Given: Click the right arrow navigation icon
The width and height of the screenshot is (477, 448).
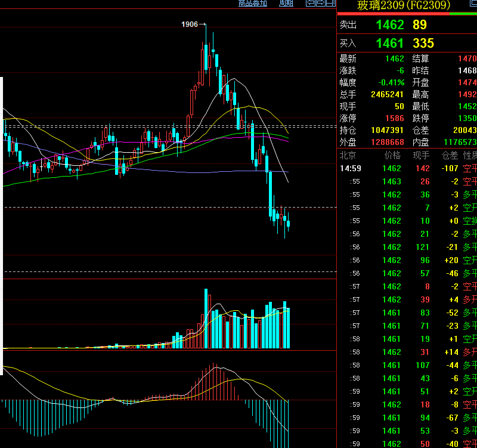Looking at the screenshot, I should tap(321, 3).
